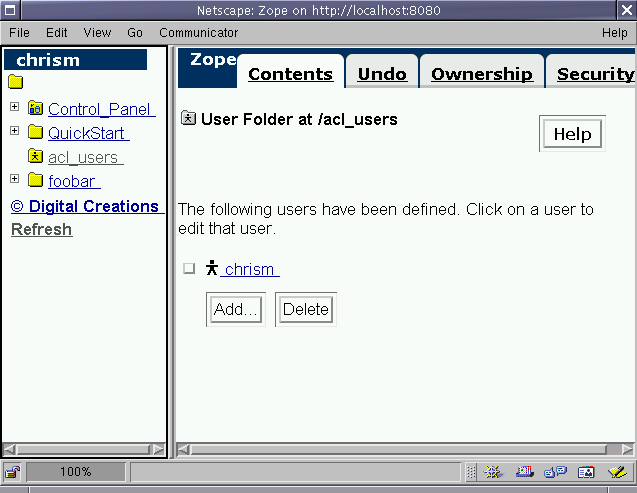637x493 pixels.
Task: Click left arrow of left pane scrollbar
Action: tap(9, 450)
